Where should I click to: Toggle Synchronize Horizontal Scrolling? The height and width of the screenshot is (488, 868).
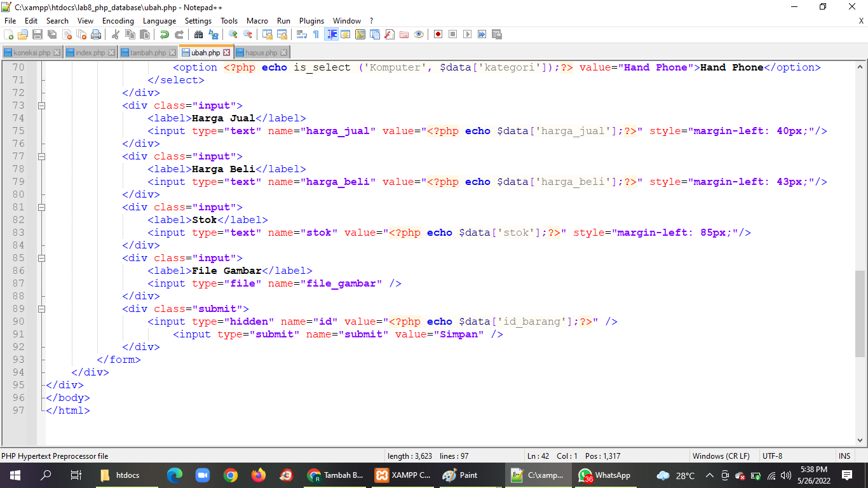click(x=281, y=34)
